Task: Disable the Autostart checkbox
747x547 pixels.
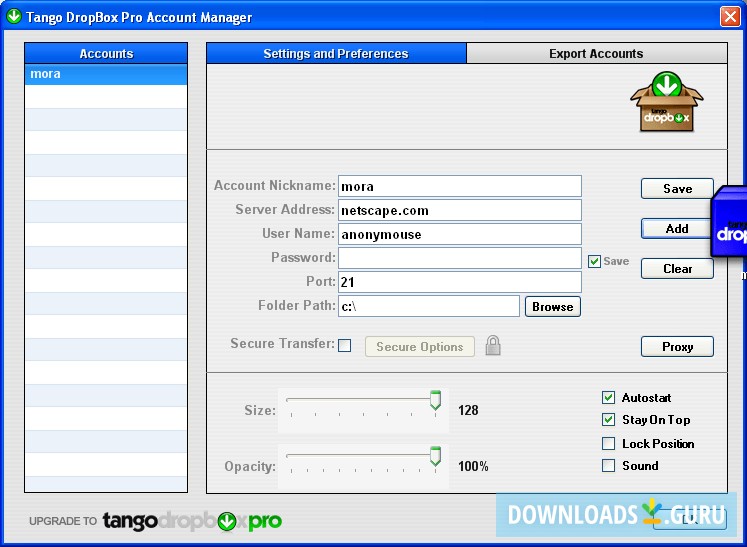Action: (x=608, y=397)
